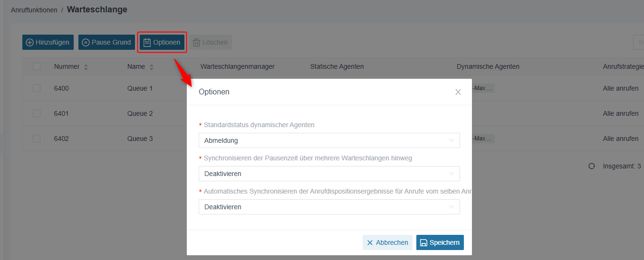Click Alle anrufen in row 6401
The width and height of the screenshot is (644, 260).
tap(621, 113)
